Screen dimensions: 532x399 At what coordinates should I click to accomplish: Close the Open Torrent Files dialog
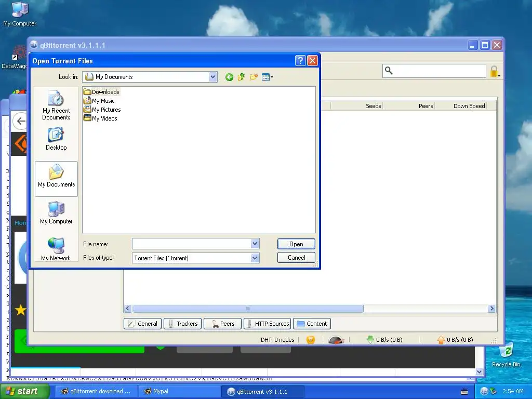click(x=312, y=60)
